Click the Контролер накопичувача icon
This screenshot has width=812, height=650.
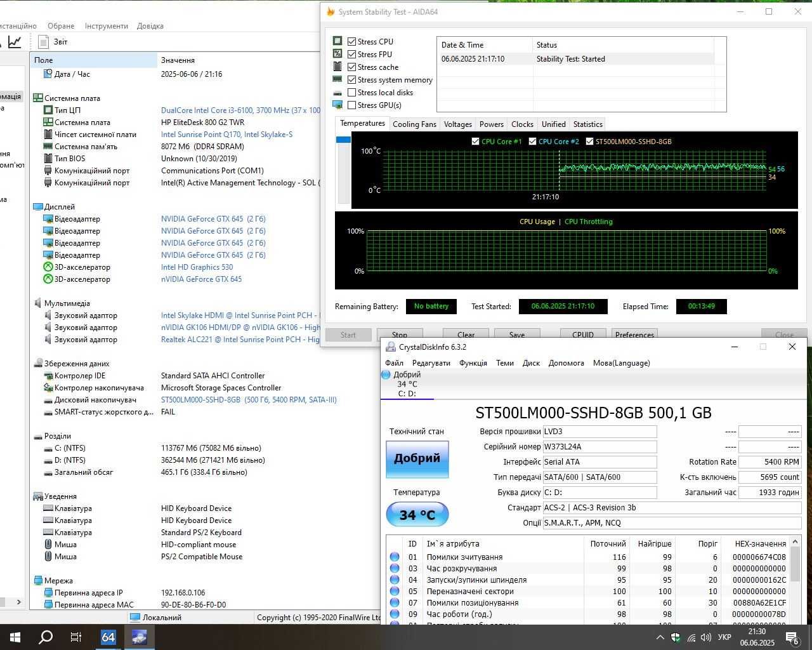click(48, 388)
